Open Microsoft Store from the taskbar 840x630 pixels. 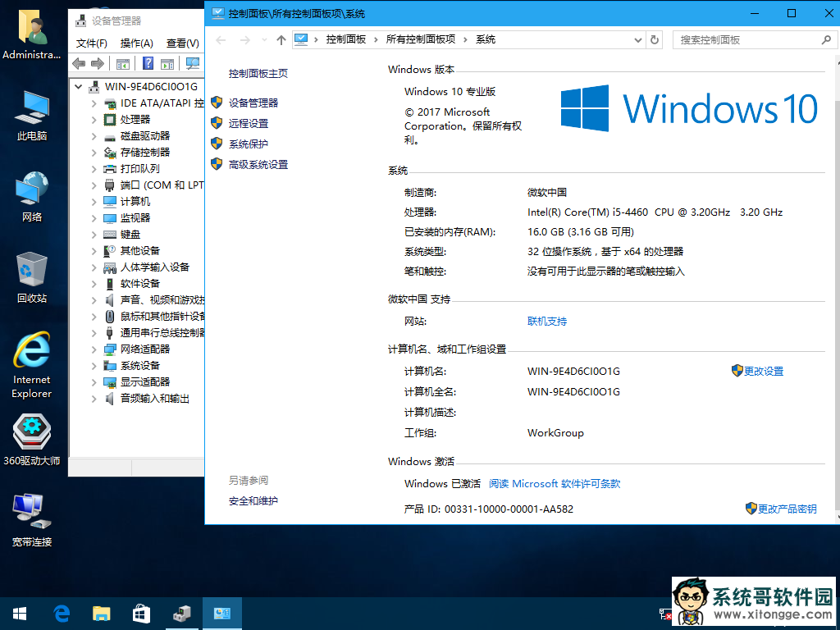[x=141, y=614]
